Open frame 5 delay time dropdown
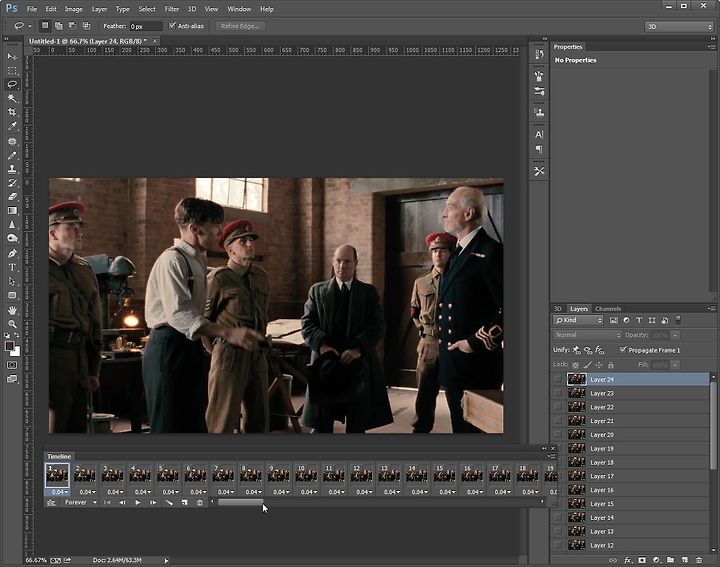 [170, 492]
